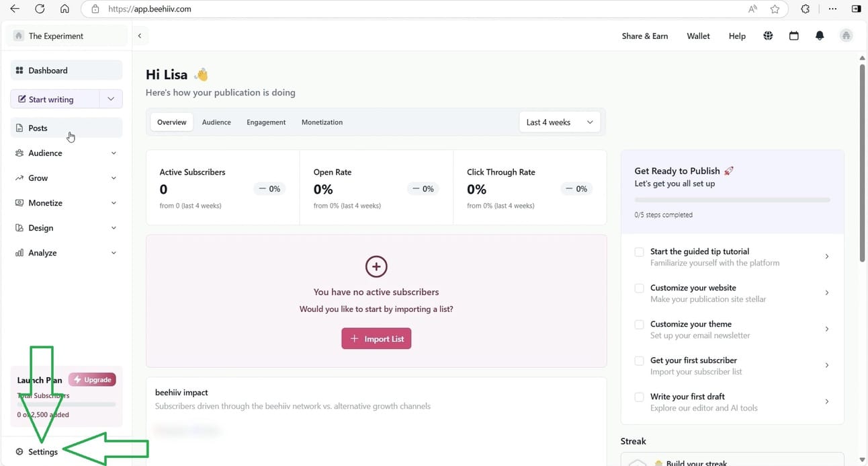Collapse sidebar with left chevron
This screenshot has height=466, width=868.
tap(140, 36)
